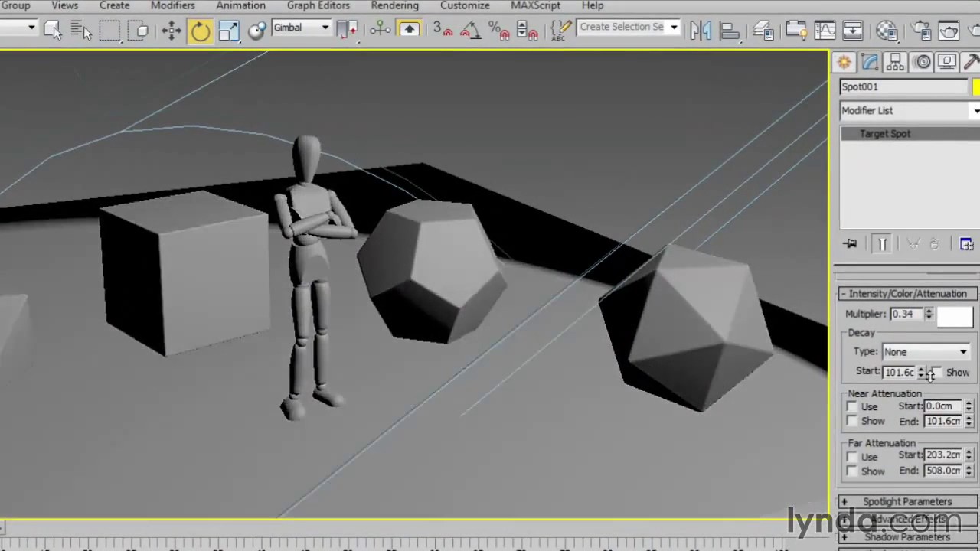Click Configure Modifier Sets icon

coord(966,243)
